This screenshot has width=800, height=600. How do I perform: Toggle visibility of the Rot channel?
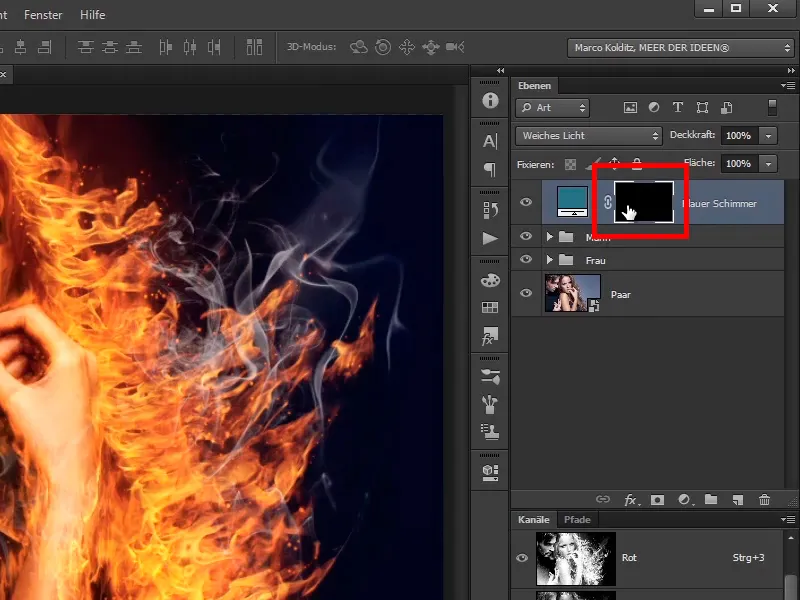(x=522, y=558)
